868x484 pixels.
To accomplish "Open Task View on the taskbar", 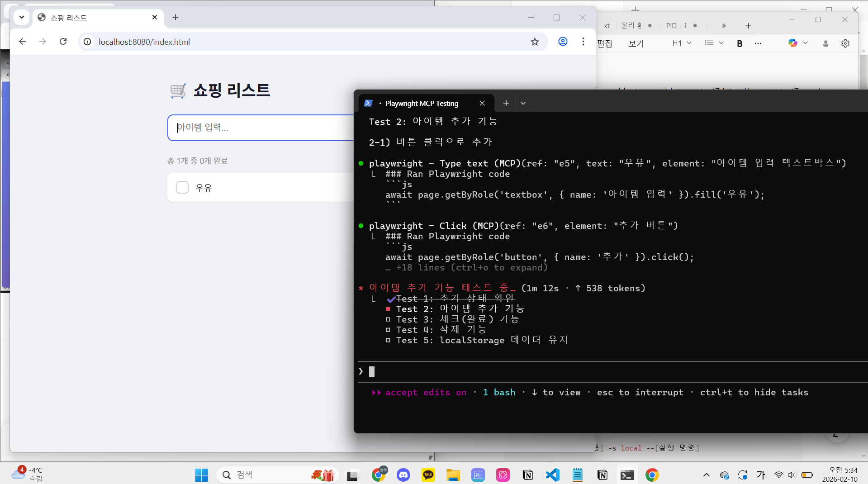I will point(352,475).
